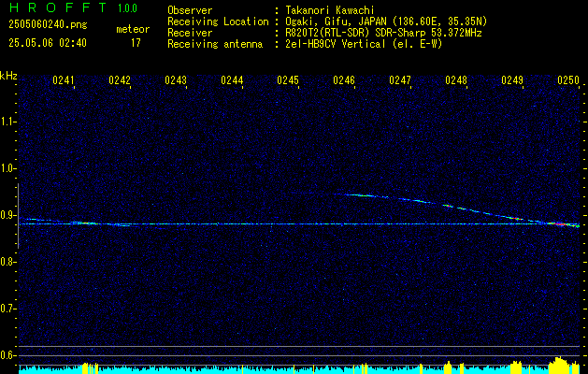Click the 0246 time marker

click(x=344, y=79)
